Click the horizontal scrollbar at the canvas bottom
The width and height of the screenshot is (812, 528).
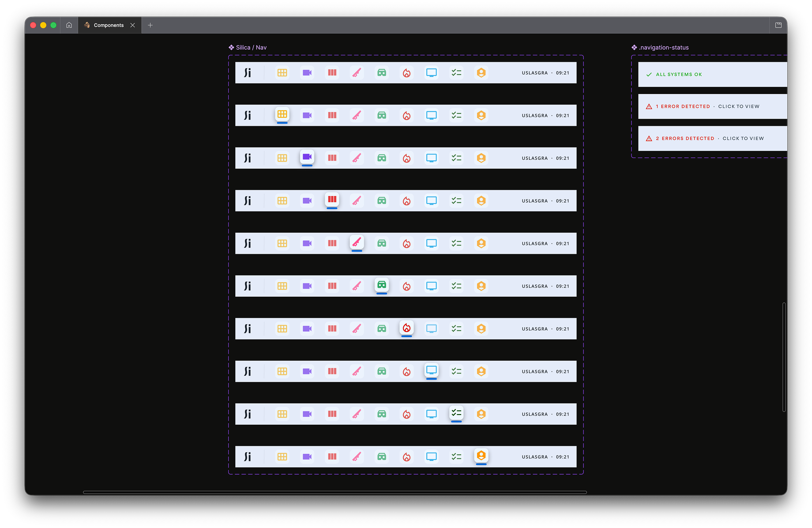[335, 492]
